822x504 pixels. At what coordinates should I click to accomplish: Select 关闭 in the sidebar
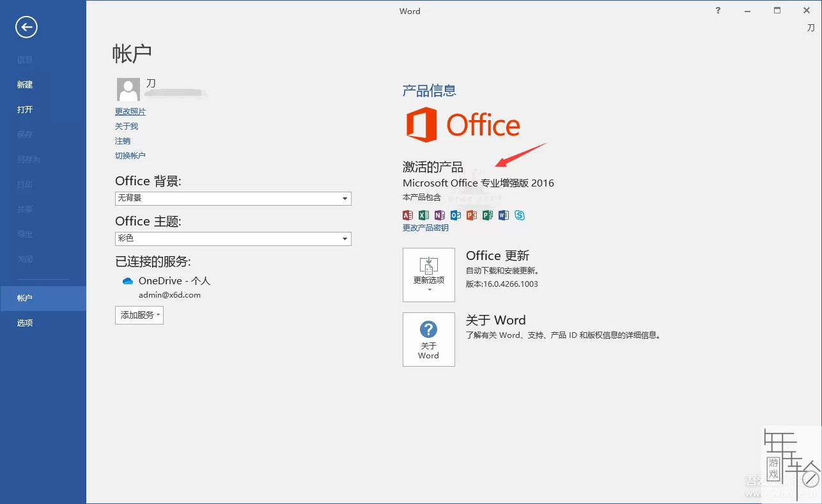43,259
